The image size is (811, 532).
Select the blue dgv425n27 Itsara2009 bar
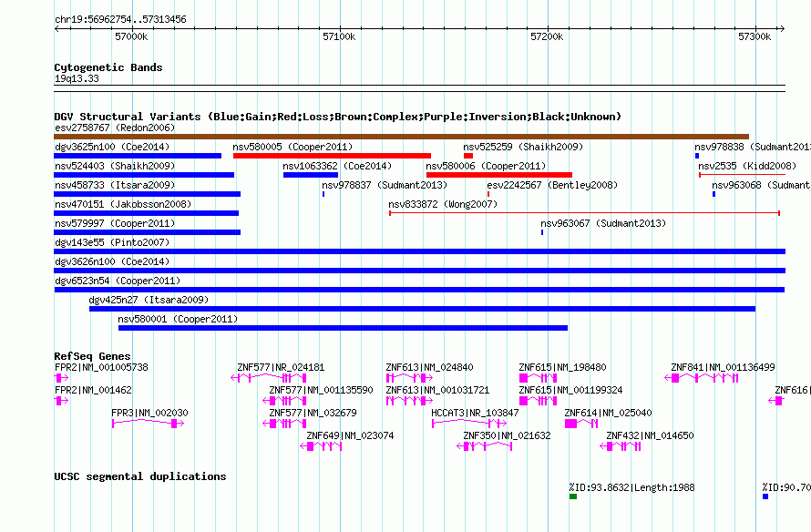(422, 309)
